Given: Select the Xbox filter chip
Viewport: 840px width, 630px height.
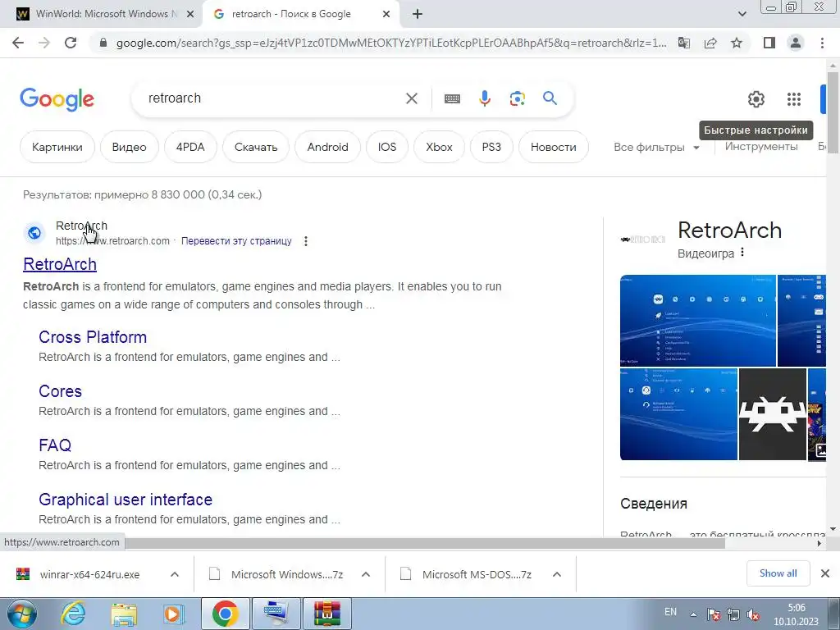Looking at the screenshot, I should coord(439,147).
